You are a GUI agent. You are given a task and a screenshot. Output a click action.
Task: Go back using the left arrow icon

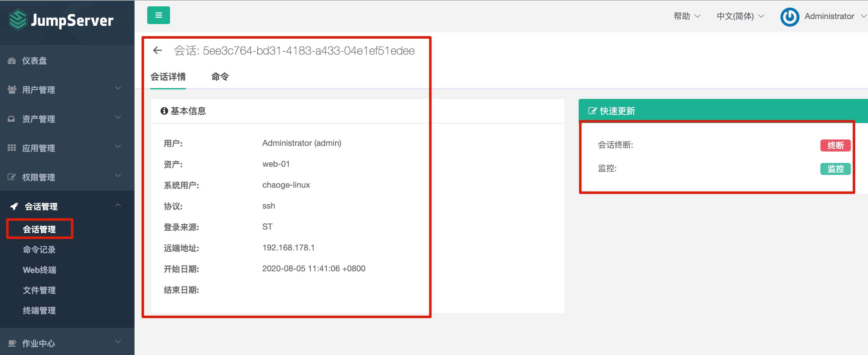pyautogui.click(x=157, y=50)
